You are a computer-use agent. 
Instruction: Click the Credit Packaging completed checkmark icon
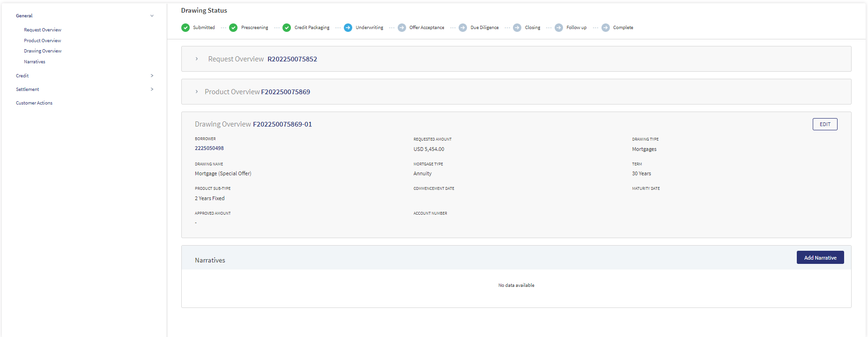(287, 28)
